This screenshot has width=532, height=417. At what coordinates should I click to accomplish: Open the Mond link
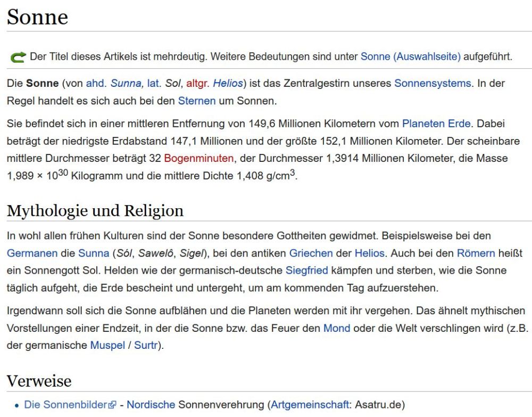coord(337,329)
